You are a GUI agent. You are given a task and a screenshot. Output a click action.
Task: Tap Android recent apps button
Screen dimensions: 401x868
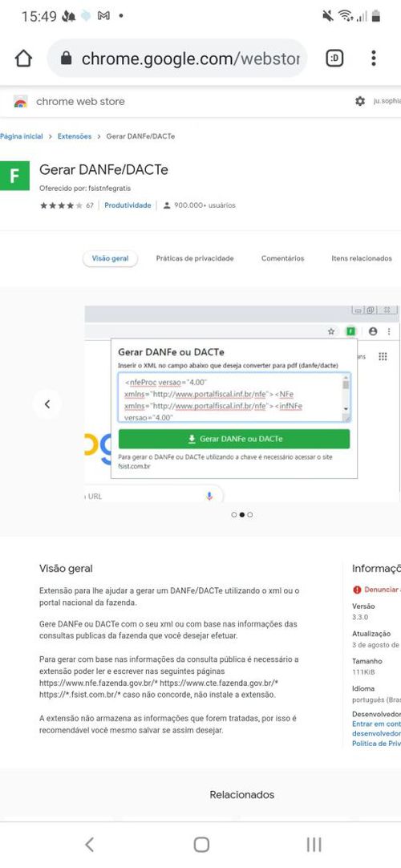coord(314,844)
